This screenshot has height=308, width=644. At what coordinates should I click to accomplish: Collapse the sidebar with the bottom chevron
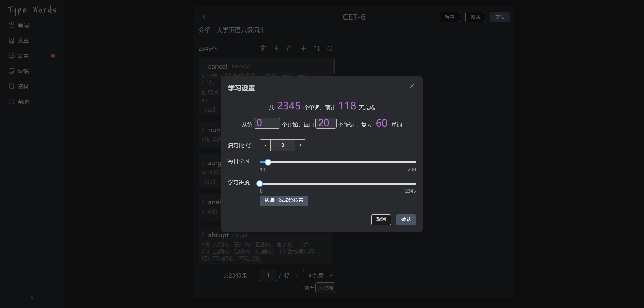[x=32, y=297]
